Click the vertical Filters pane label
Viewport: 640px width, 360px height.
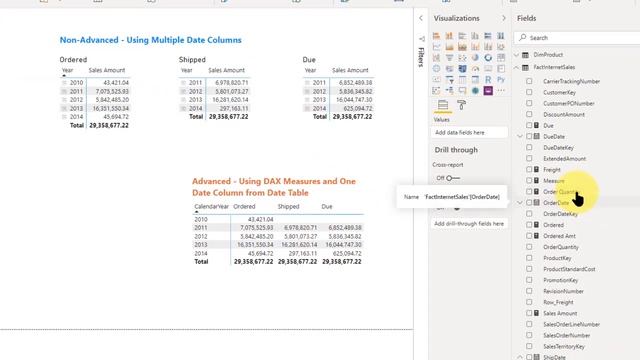pyautogui.click(x=421, y=57)
